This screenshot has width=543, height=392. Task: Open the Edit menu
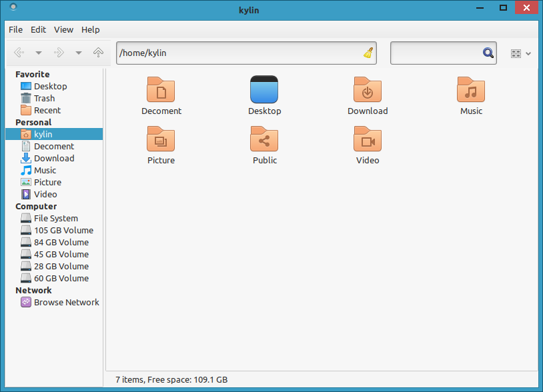coord(39,30)
